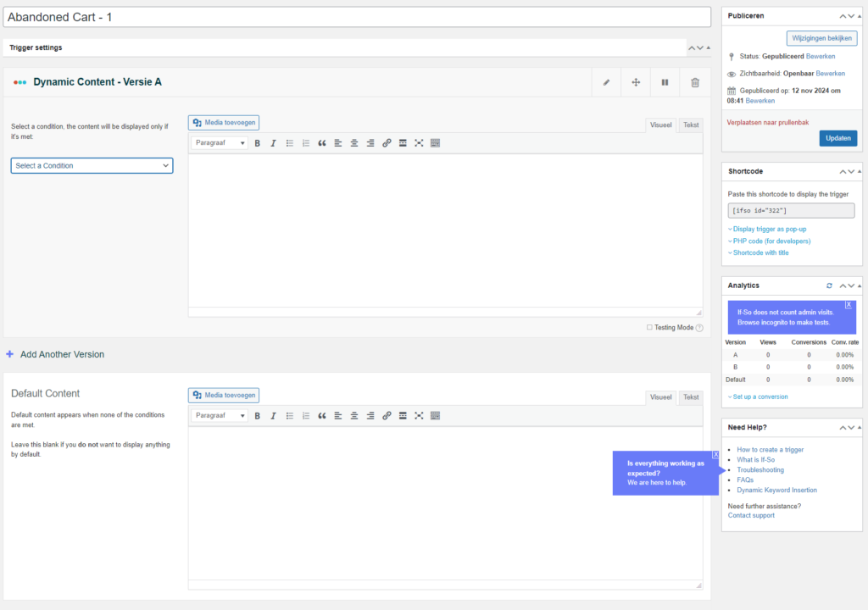This screenshot has height=610, width=868.
Task: Toggle bold in Default Content editor
Action: pos(258,416)
